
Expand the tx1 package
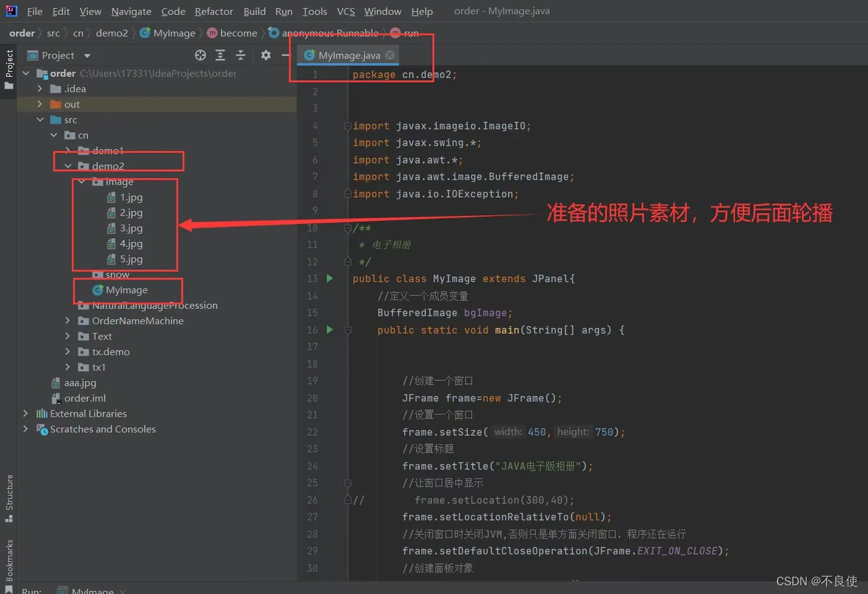pyautogui.click(x=68, y=367)
